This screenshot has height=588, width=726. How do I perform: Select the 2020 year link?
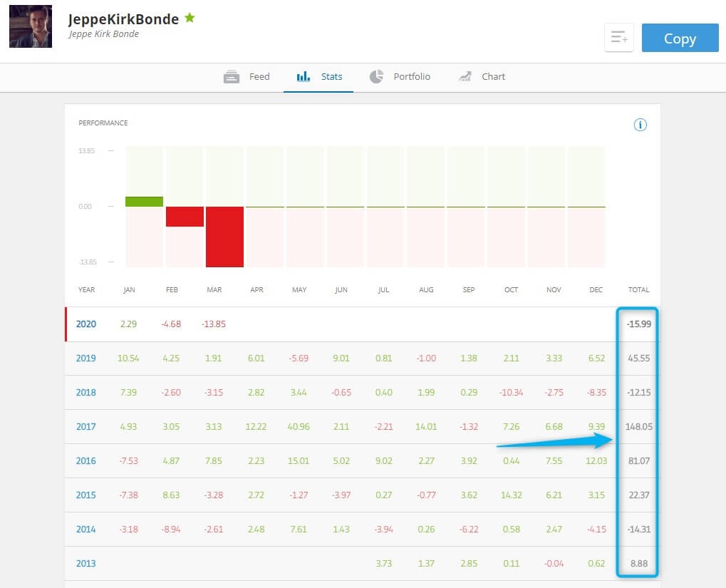(85, 324)
